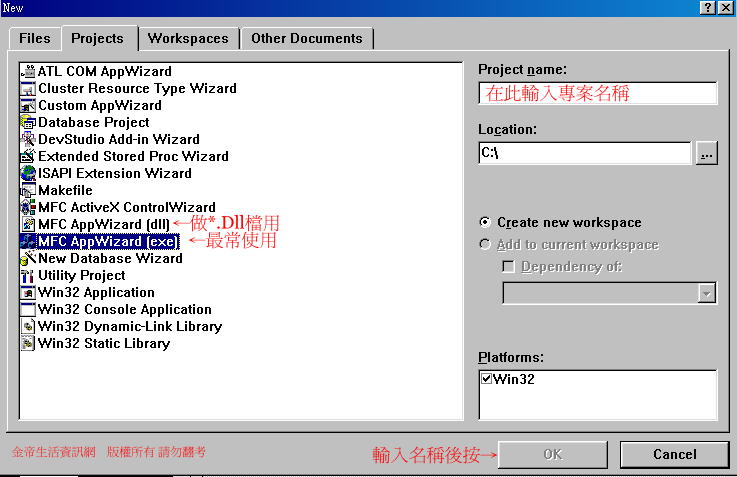Click the Makefile icon

click(28, 190)
